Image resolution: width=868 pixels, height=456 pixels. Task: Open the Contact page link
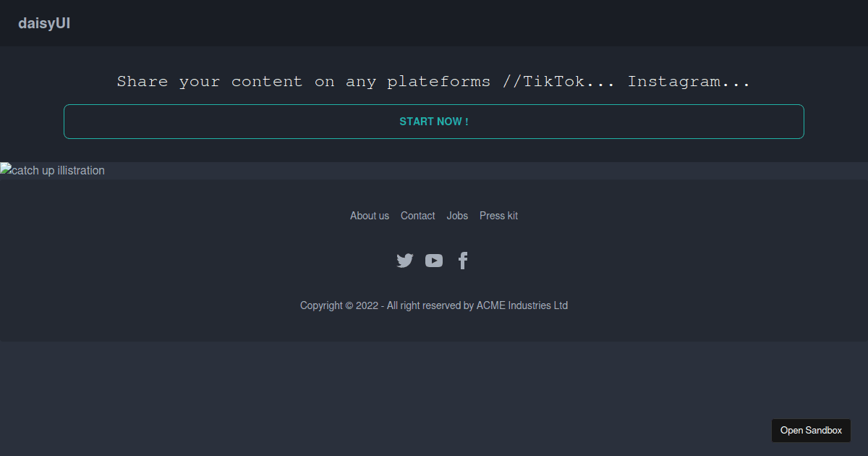(x=417, y=216)
